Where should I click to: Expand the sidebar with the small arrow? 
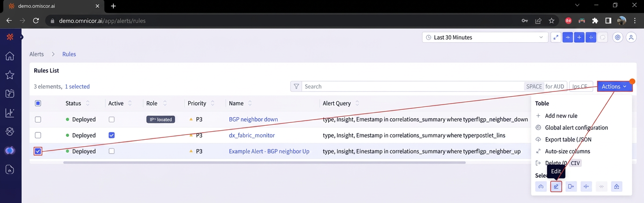[x=21, y=37]
